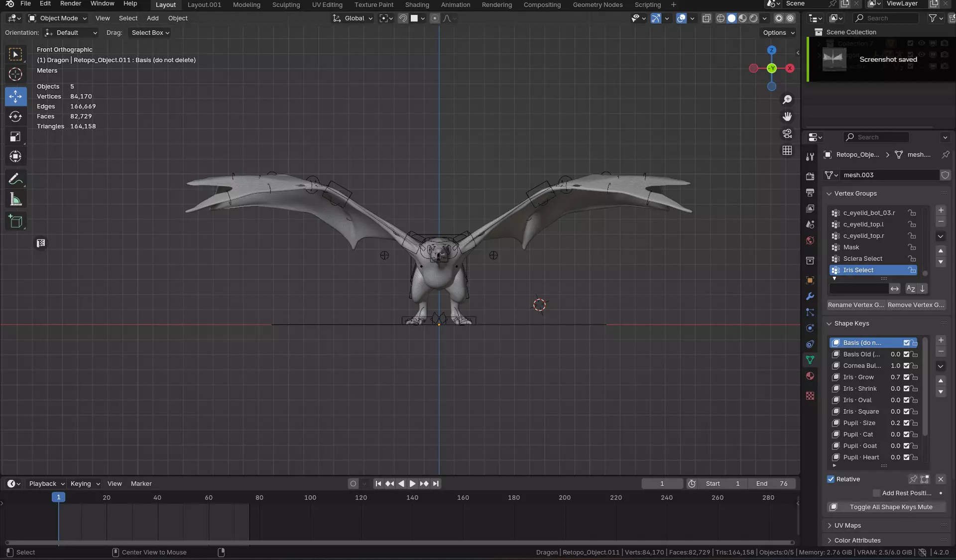Toggle the Relative shape keys checkbox
Screen dimensions: 956x560
(x=831, y=479)
